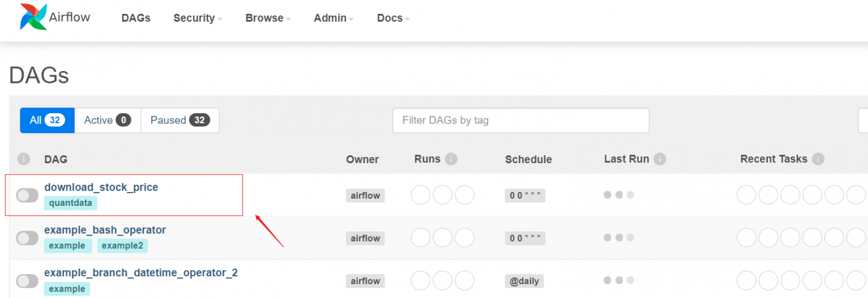The width and height of the screenshot is (868, 298).
Task: Expand the Browse menu
Action: pos(268,18)
